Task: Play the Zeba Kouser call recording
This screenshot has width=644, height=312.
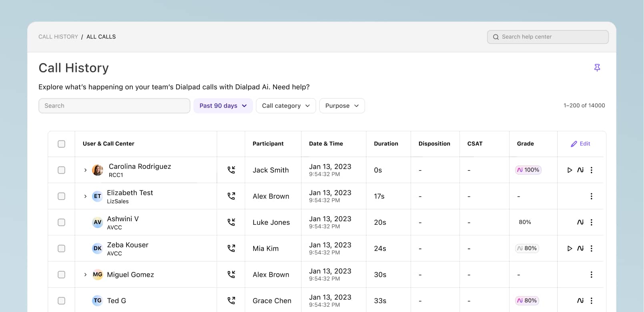Action: pos(570,248)
